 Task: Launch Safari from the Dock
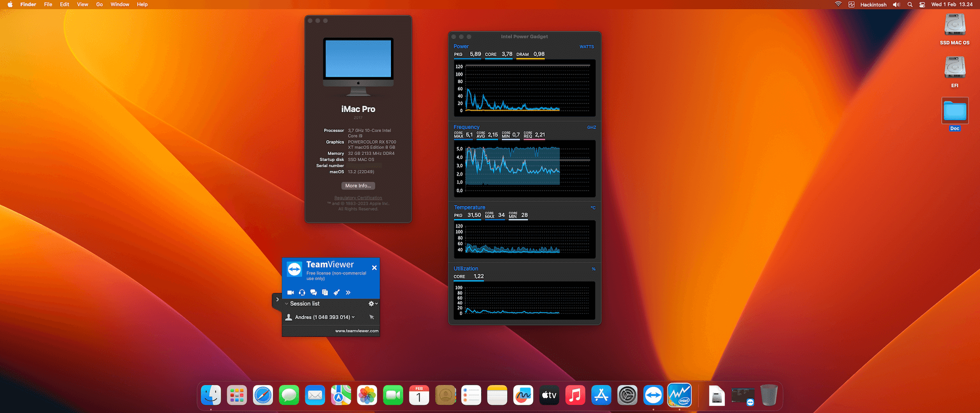coord(263,395)
